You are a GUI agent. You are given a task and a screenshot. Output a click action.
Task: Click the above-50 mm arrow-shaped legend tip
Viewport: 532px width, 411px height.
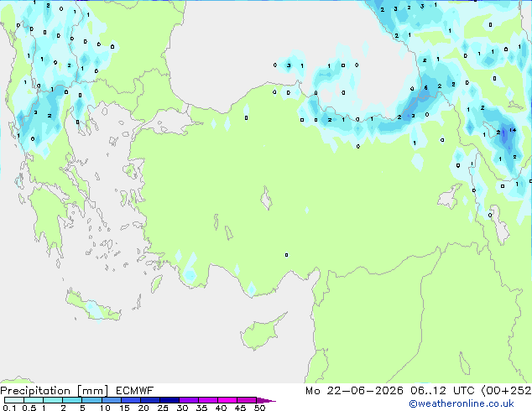266,400
